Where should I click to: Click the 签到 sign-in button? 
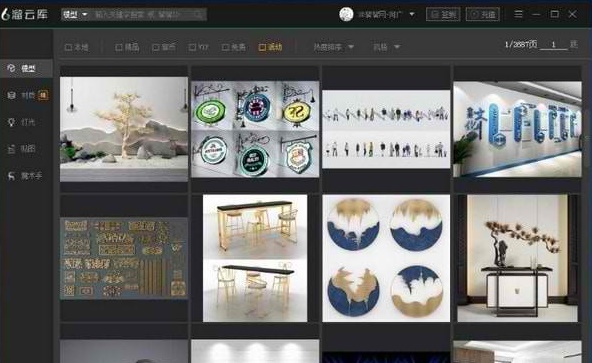click(443, 14)
